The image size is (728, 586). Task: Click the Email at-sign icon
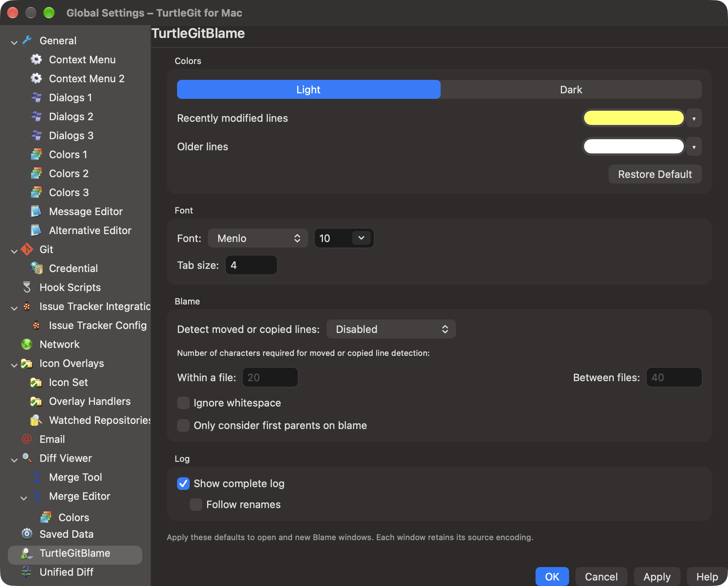pyautogui.click(x=27, y=439)
